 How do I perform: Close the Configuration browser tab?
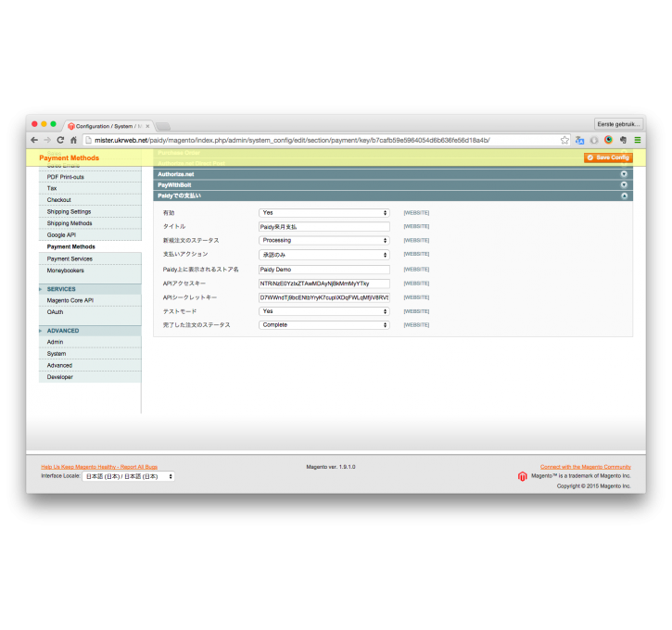click(147, 126)
